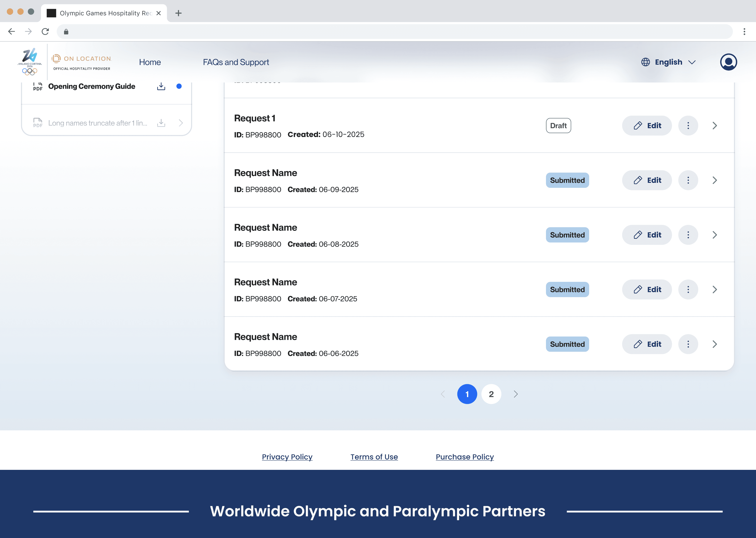
Task: Download the Opening Ceremony Guide PDF
Action: tap(161, 86)
